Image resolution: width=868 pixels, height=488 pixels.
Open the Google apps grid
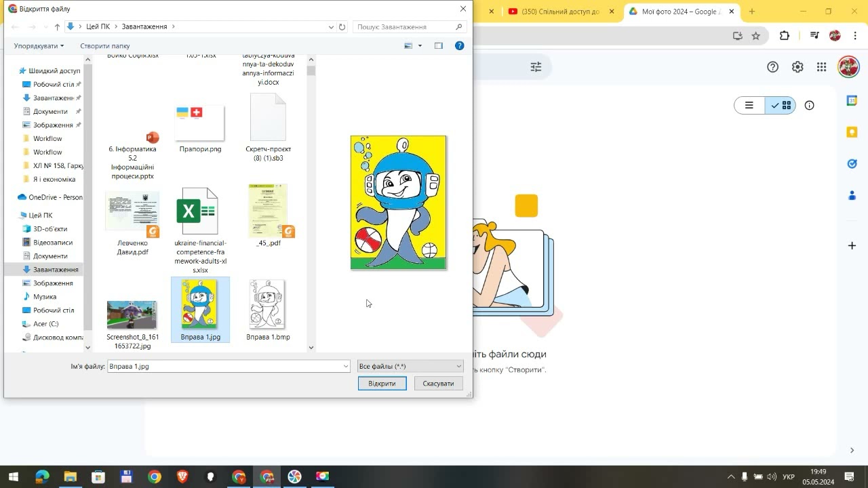tap(822, 67)
